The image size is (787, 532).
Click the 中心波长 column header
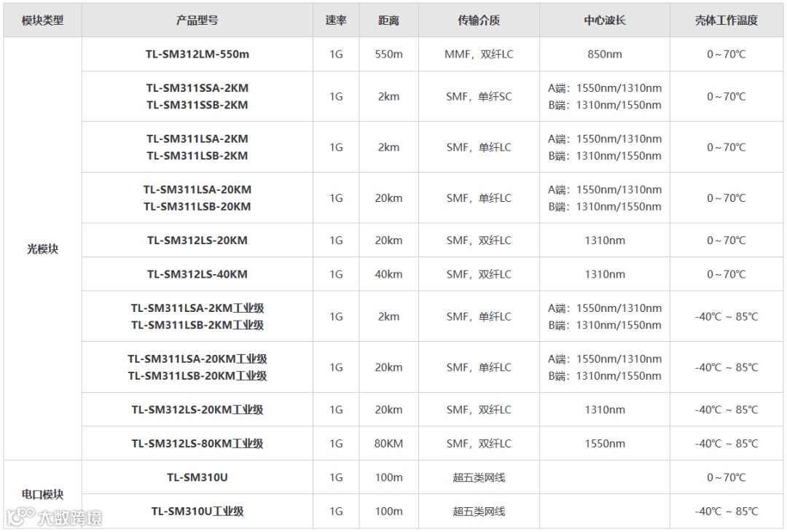[604, 20]
